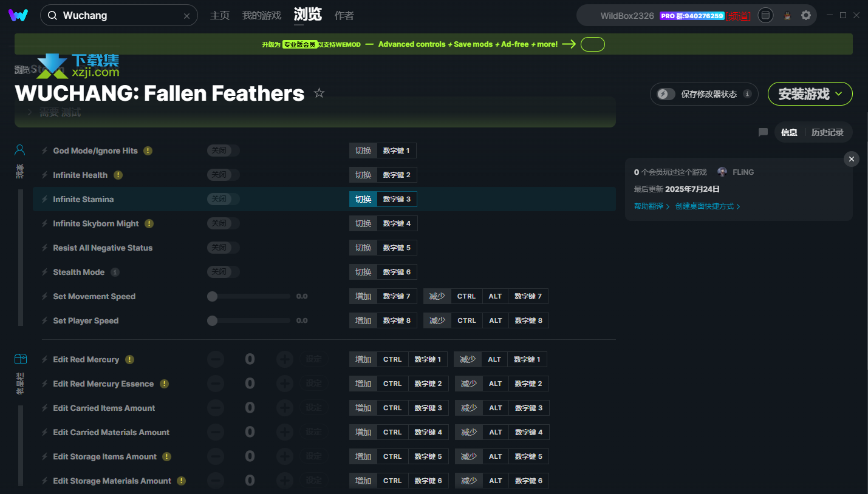Click the search box with Wuchang
This screenshot has width=868, height=494.
click(x=119, y=15)
